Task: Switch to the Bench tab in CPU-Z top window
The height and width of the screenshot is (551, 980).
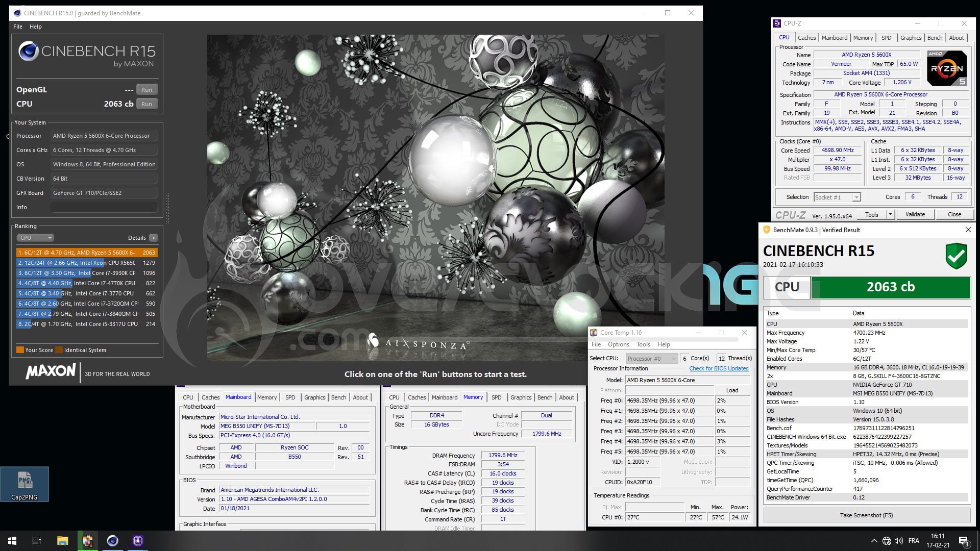Action: point(935,38)
